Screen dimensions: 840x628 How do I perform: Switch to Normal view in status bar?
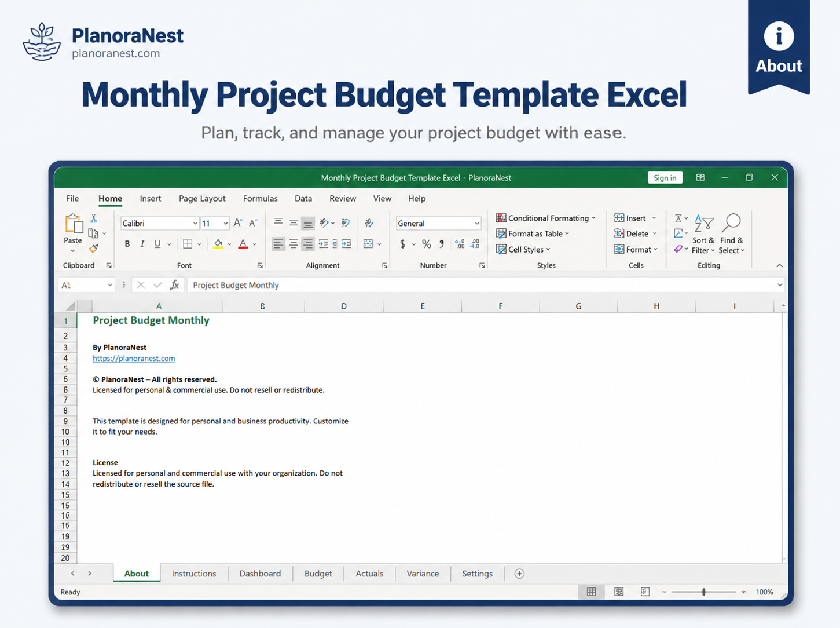tap(591, 592)
